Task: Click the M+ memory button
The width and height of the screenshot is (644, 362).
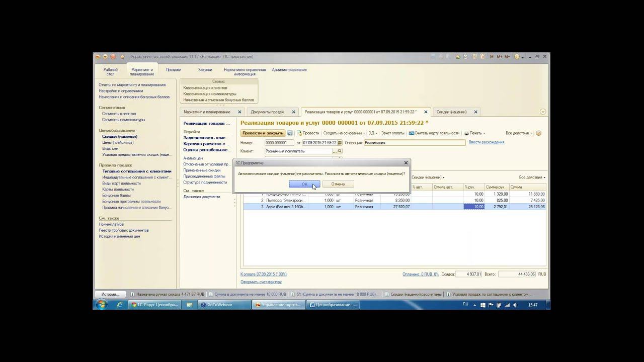Action: 499,56
